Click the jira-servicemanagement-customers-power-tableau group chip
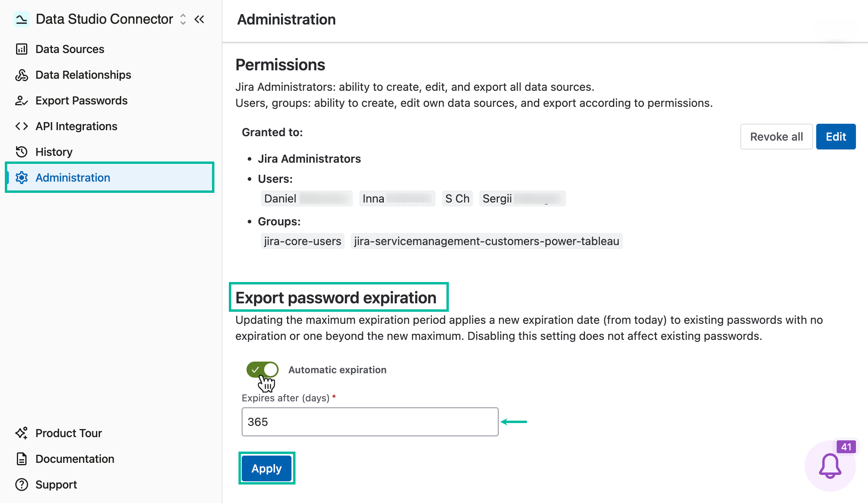Viewport: 868px width, 503px height. point(487,241)
